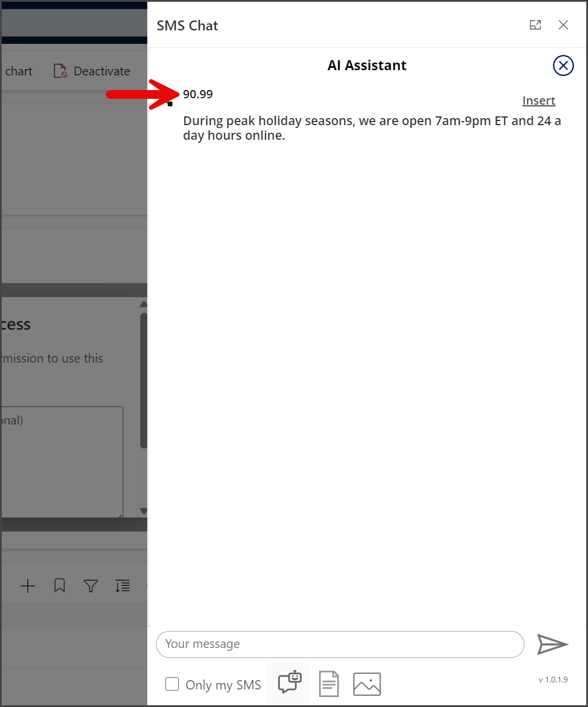Viewport: 588px width, 707px height.
Task: Send the message with arrow icon
Action: (x=552, y=644)
